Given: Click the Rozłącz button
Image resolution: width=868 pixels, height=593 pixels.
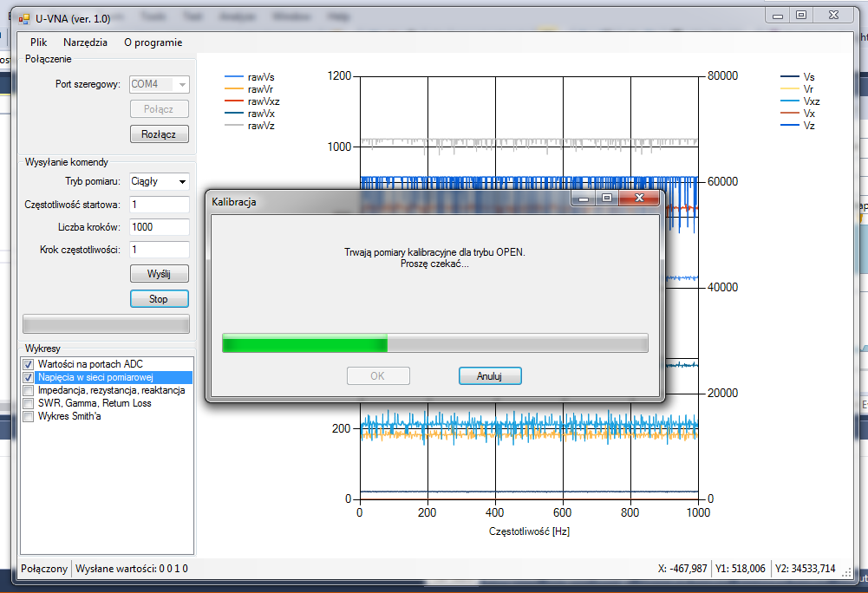Looking at the screenshot, I should tap(159, 134).
